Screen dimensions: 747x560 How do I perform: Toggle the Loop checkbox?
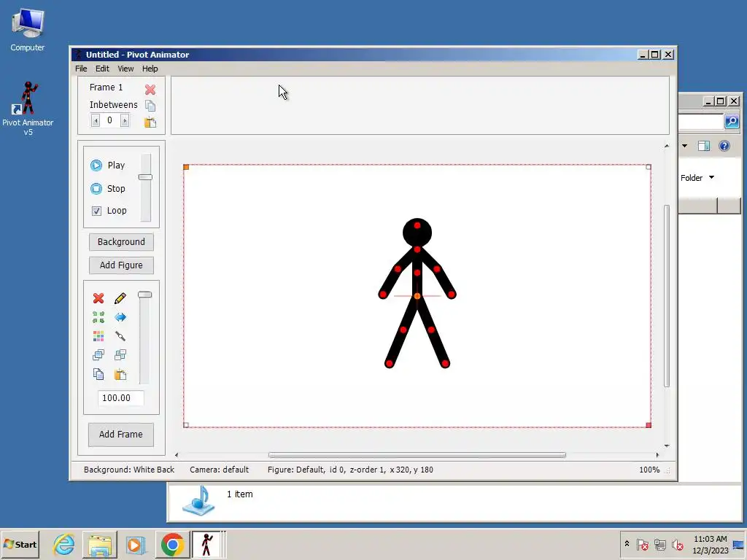(x=96, y=211)
